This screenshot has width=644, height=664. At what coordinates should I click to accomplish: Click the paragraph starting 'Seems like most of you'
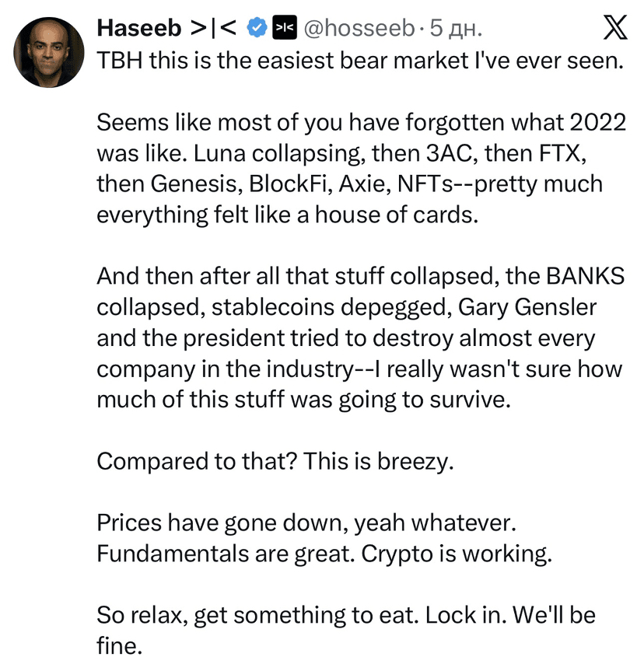pyautogui.click(x=361, y=169)
